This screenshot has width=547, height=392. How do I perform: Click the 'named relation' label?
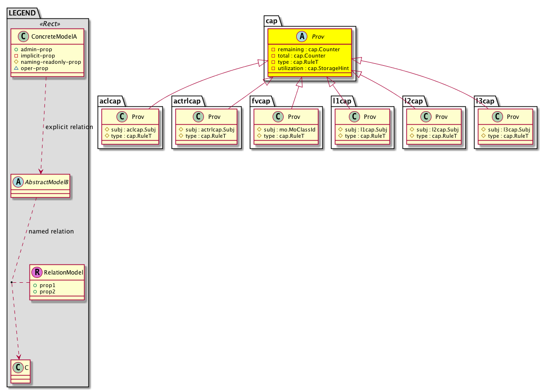coord(51,231)
